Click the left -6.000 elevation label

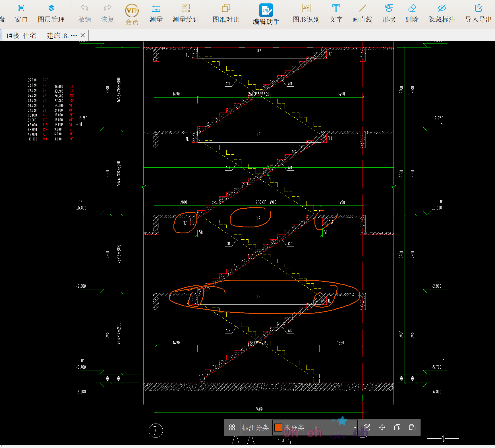pos(81,392)
